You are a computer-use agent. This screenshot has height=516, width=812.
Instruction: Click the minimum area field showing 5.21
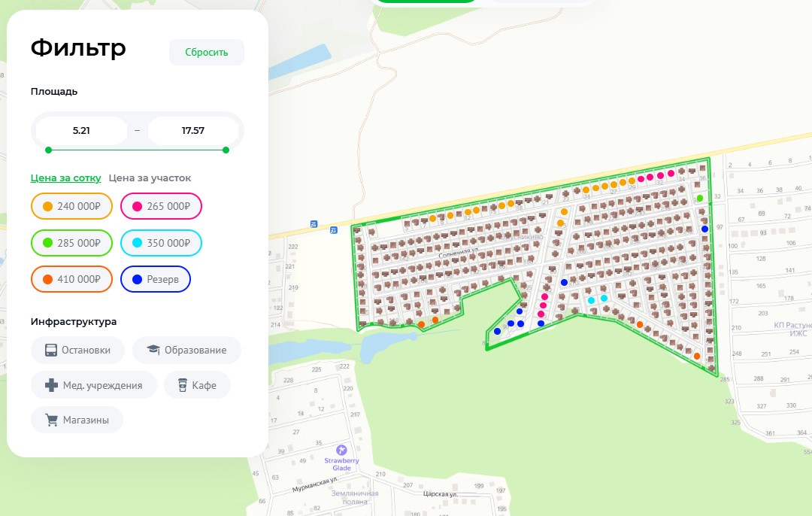pyautogui.click(x=81, y=130)
